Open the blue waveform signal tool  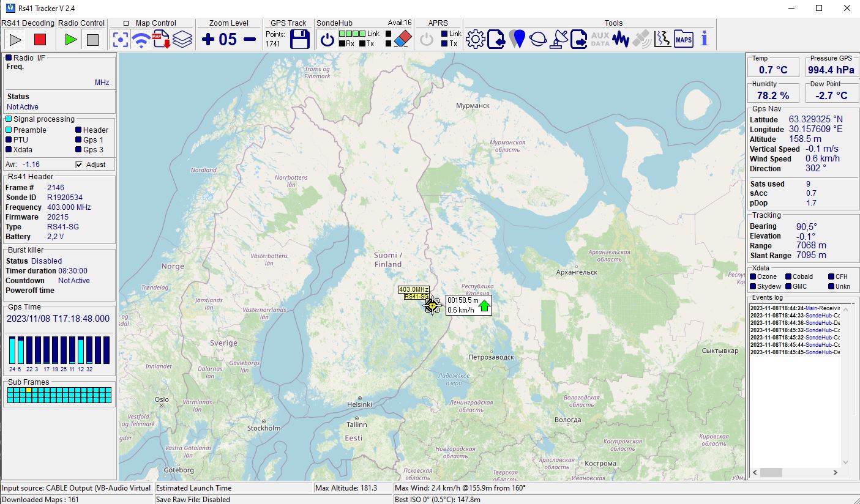[621, 40]
